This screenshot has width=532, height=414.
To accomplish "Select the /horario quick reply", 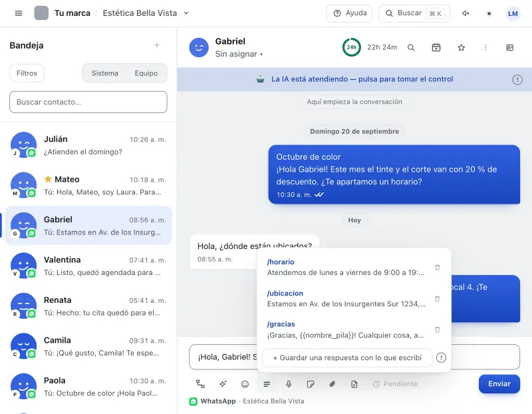I will coord(345,268).
